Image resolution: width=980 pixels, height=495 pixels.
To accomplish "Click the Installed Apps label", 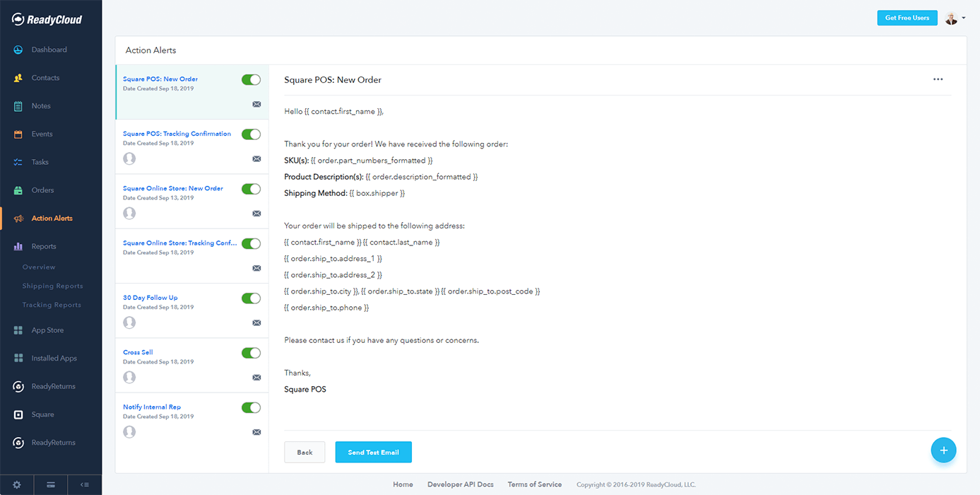I will pyautogui.click(x=54, y=359).
